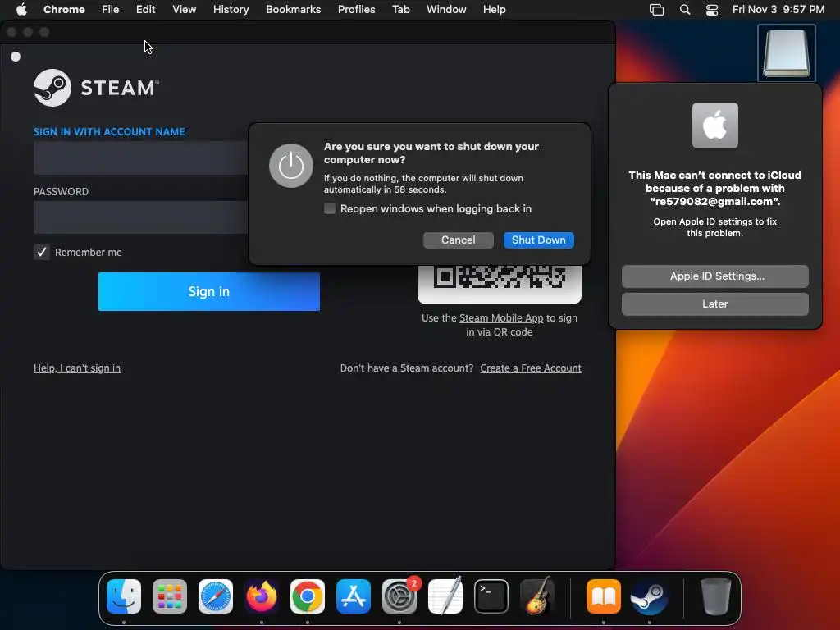Click the Steam QR code image
Viewport: 840px width, 630px height.
pos(500,284)
